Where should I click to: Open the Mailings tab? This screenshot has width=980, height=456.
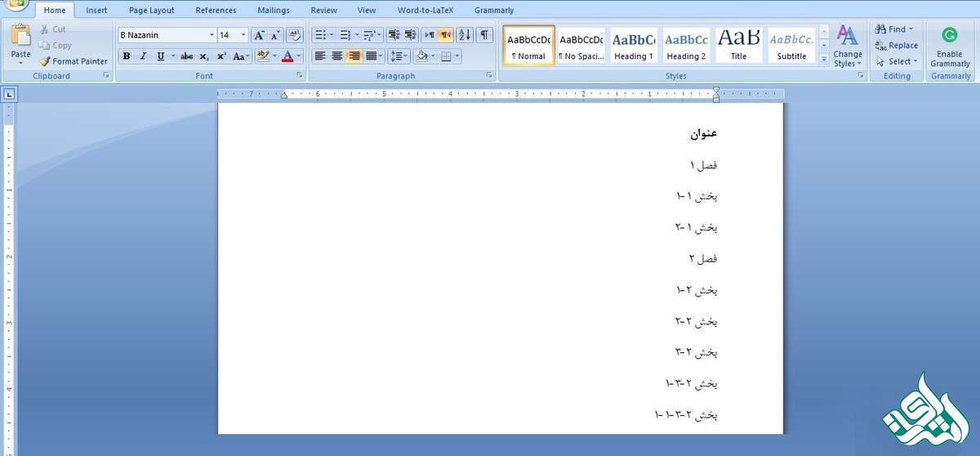coord(274,11)
